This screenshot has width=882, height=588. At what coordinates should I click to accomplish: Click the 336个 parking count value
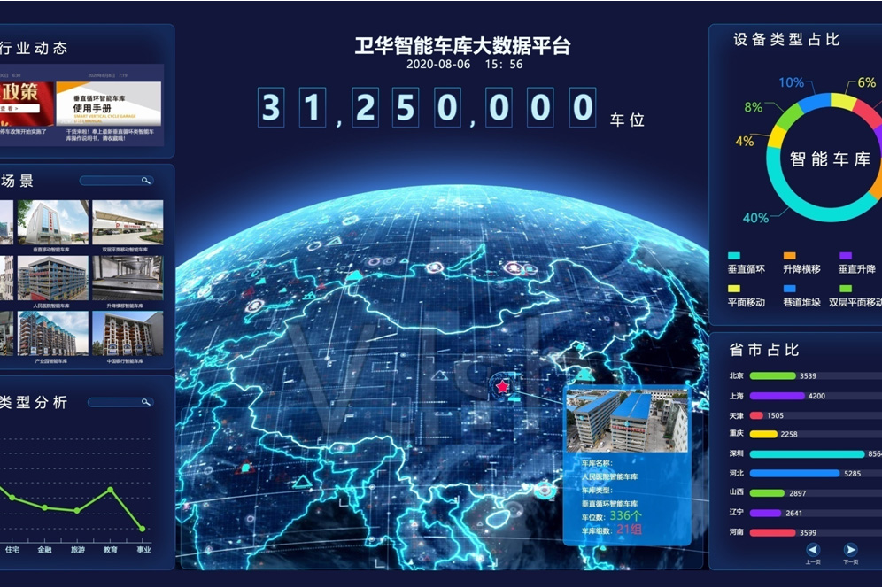click(625, 515)
